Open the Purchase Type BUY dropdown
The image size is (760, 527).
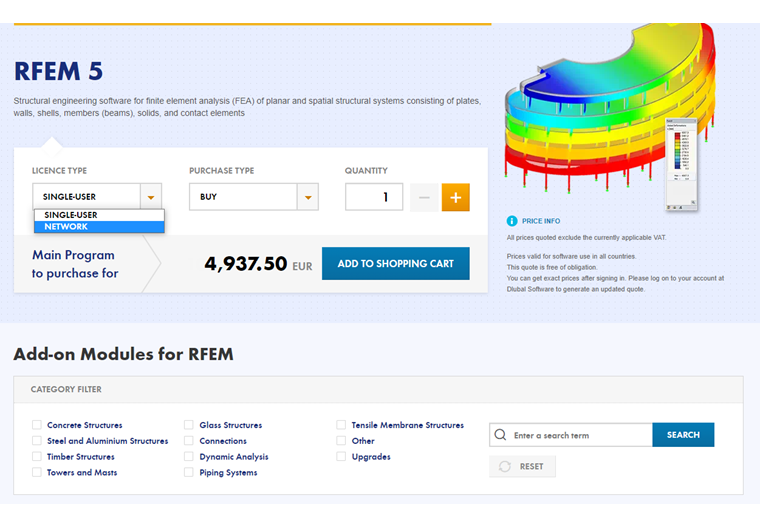pos(253,197)
